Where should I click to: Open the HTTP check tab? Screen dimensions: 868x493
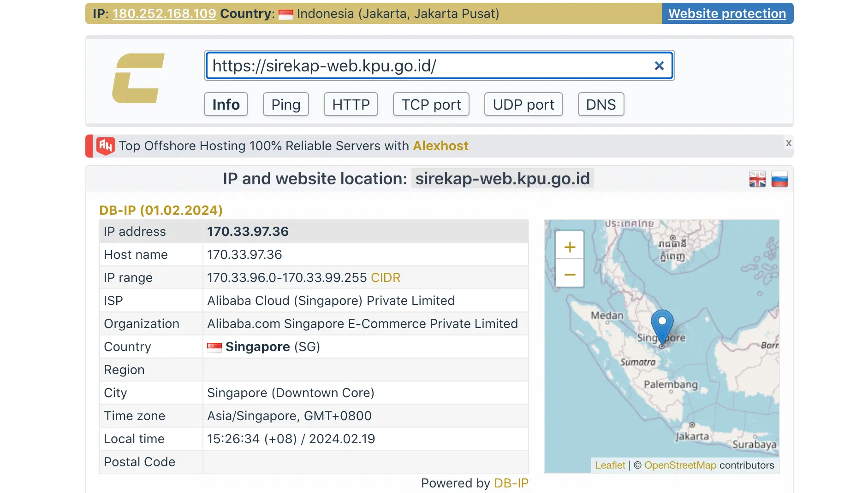(351, 105)
